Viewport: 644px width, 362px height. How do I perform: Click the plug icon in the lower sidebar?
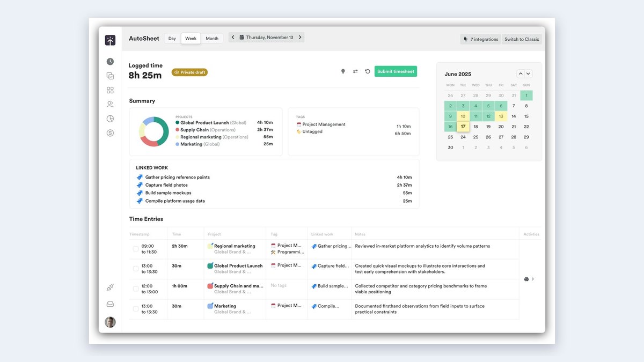tap(110, 288)
